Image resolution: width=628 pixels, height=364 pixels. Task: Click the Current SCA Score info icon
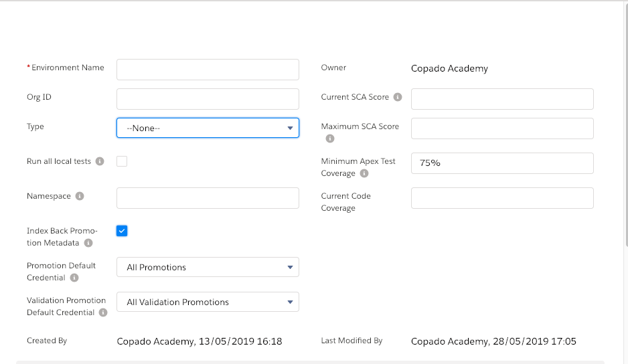click(x=398, y=97)
